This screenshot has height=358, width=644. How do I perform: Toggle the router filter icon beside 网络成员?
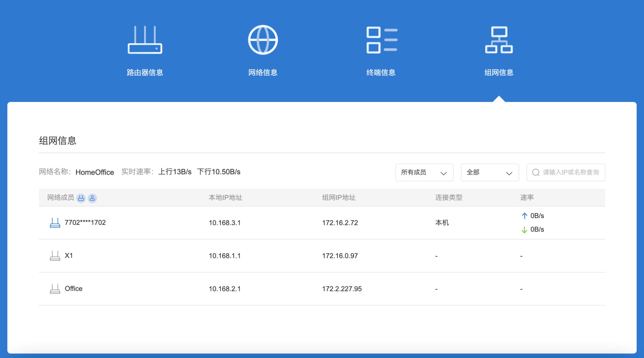[81, 198]
